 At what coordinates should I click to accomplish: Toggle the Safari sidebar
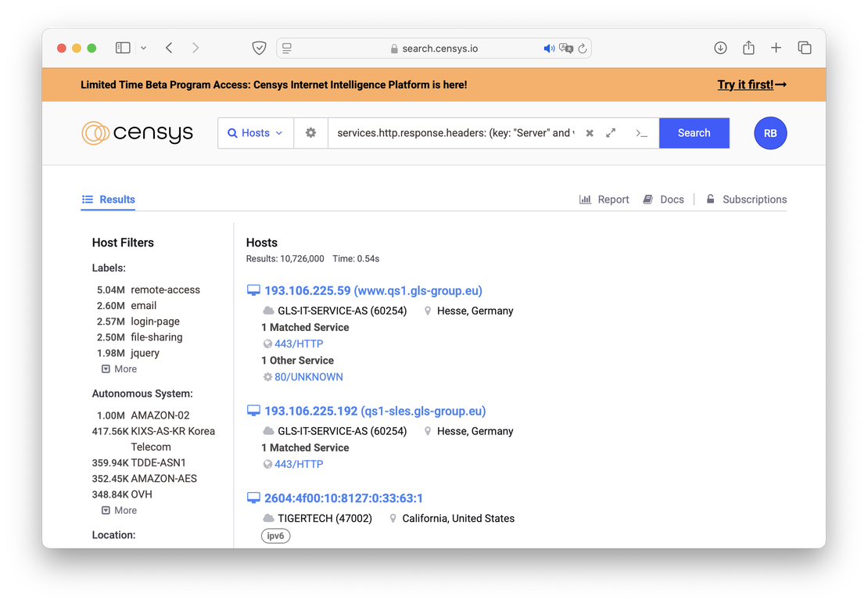coord(123,47)
